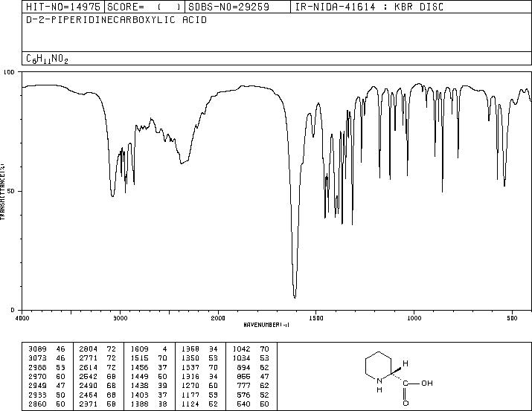Select the C6H11NO2 molecular formula
The image size is (532, 411).
pos(47,59)
